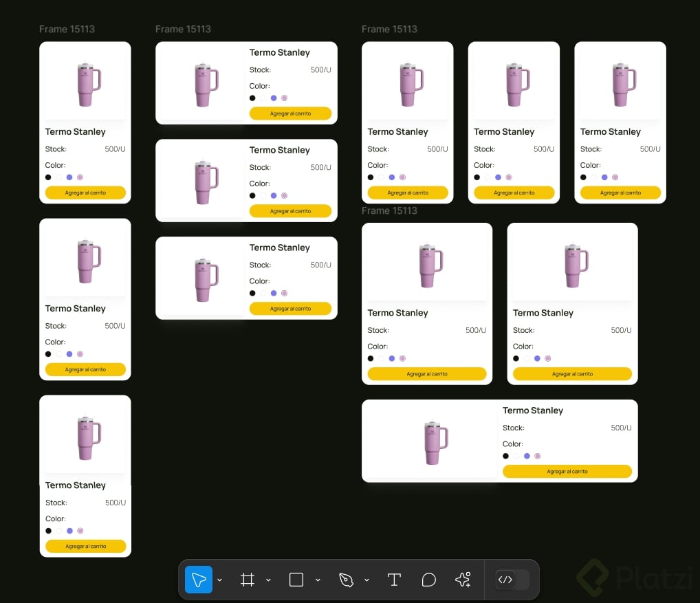Open dropdown arrow next to Frame tool
The image size is (700, 603).
(268, 580)
